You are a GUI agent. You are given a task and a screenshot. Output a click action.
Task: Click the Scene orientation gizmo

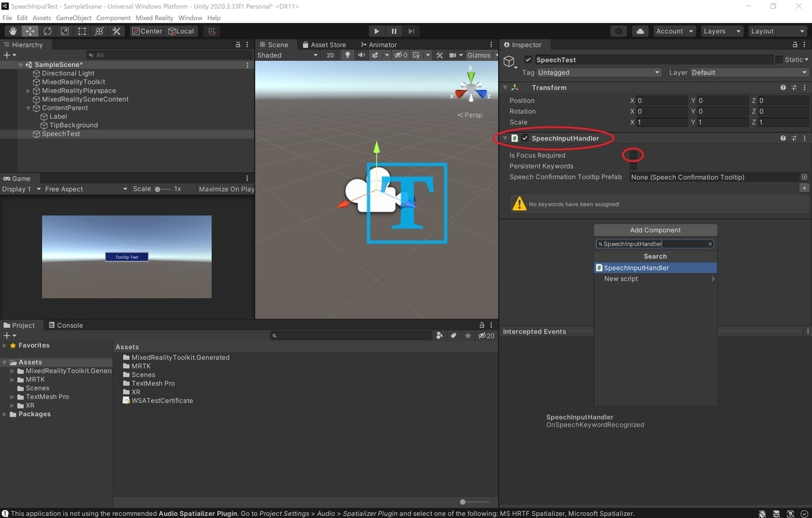coord(470,88)
